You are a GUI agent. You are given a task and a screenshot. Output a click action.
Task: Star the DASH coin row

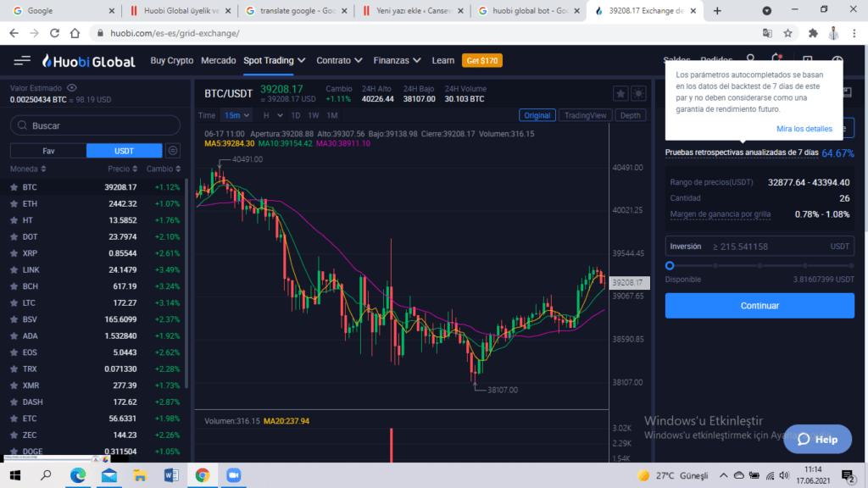[x=14, y=402]
